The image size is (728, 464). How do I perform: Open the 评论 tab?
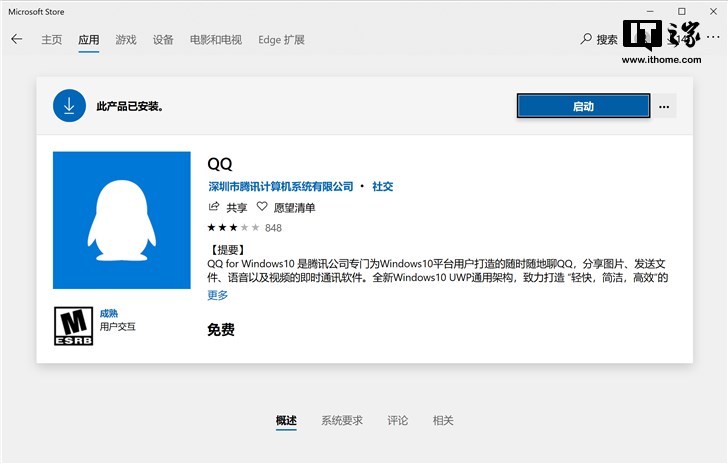[x=397, y=420]
